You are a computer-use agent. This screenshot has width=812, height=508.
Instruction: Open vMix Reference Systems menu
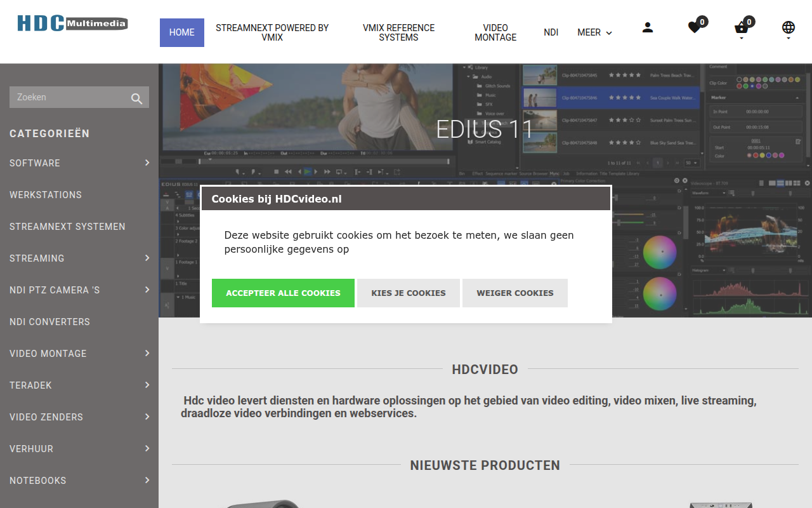pyautogui.click(x=398, y=32)
